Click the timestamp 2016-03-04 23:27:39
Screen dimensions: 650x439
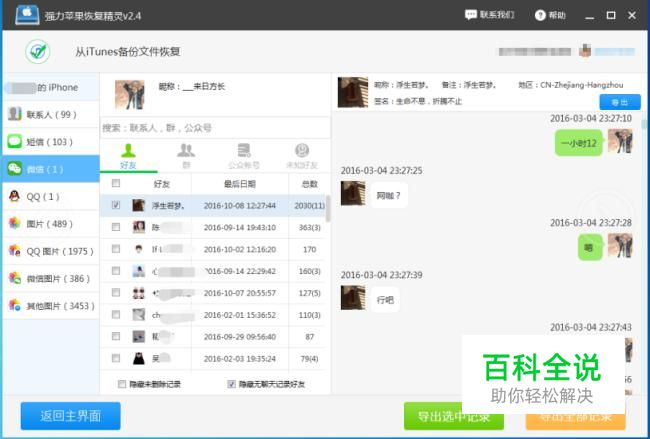coord(381,275)
